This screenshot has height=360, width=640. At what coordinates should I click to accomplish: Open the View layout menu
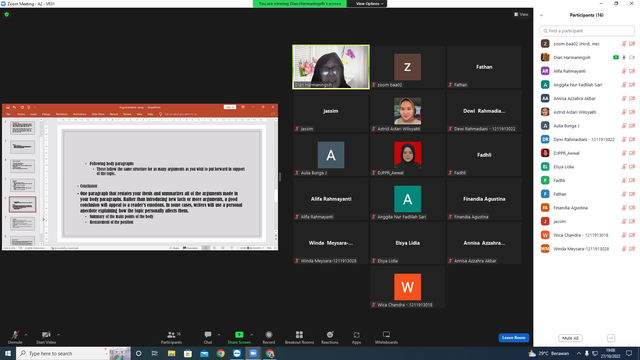coord(521,14)
